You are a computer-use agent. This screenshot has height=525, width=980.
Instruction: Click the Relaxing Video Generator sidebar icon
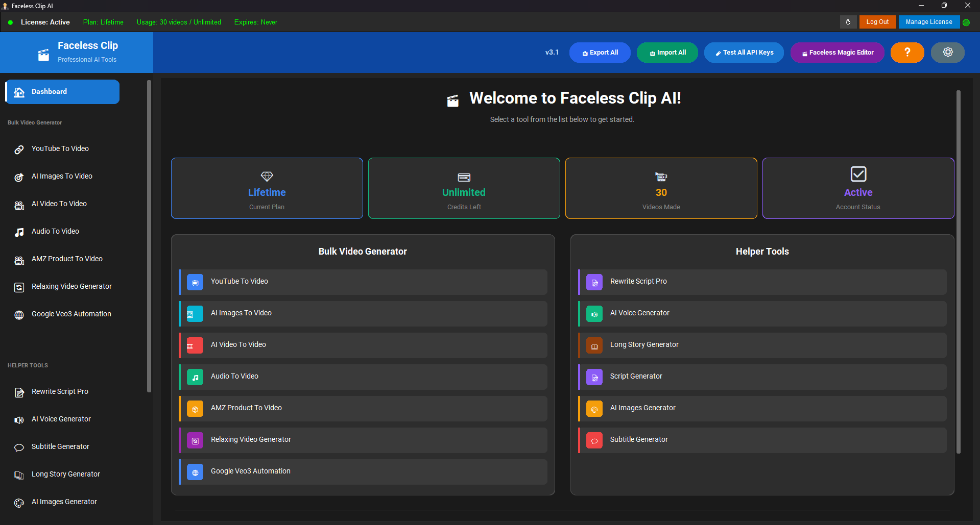19,287
